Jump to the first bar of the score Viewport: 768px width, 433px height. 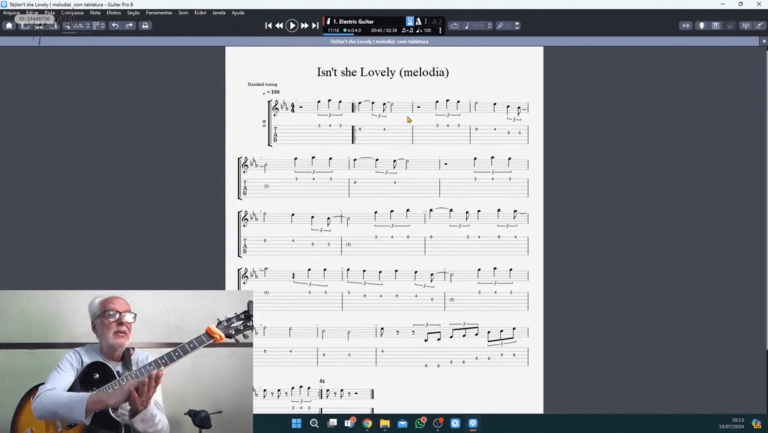(268, 25)
